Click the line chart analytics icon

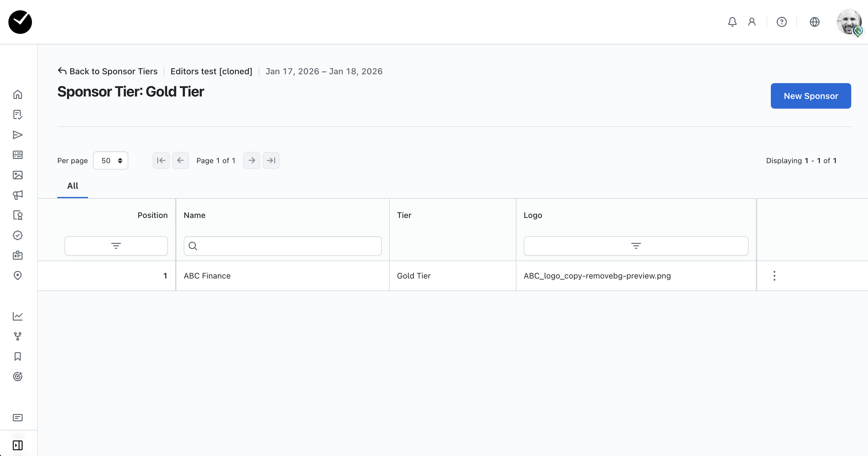click(x=18, y=316)
